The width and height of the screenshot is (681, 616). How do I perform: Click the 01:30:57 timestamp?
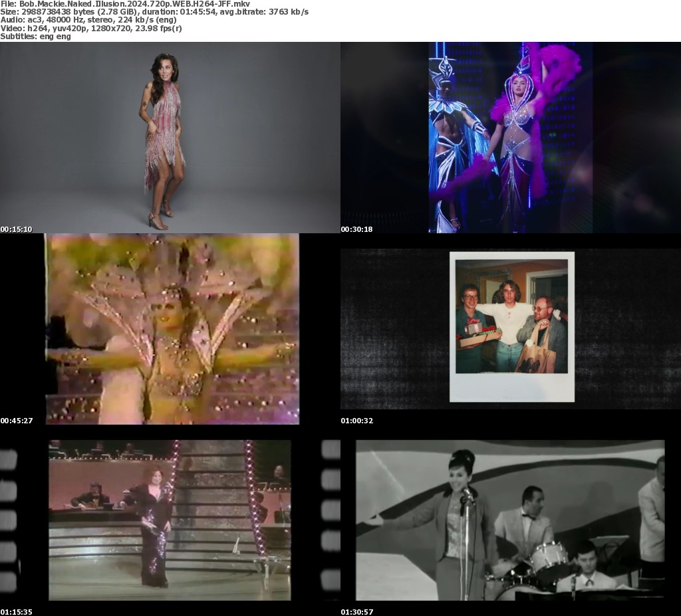(x=357, y=611)
